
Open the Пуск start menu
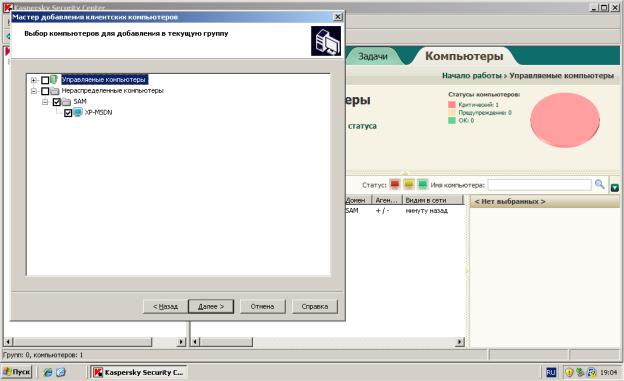point(17,372)
